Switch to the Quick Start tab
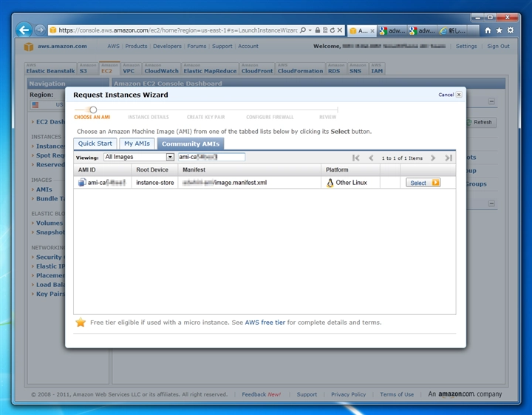532x415 pixels. pyautogui.click(x=95, y=144)
